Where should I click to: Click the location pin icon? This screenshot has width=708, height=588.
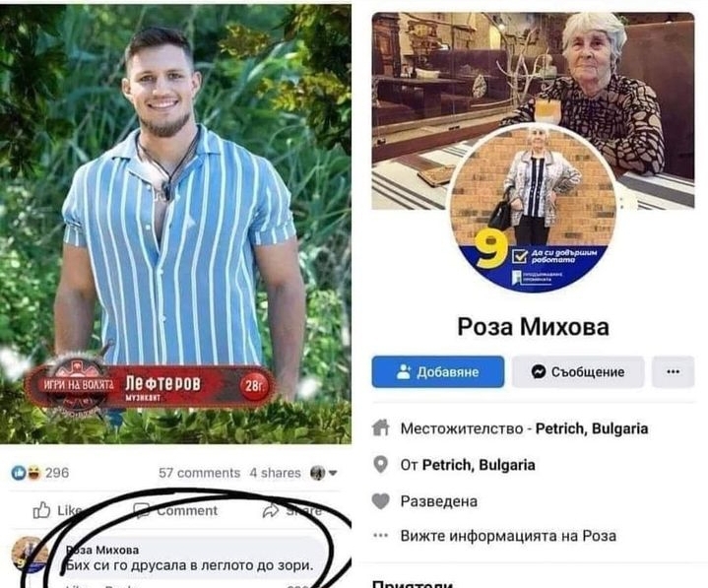tap(381, 464)
